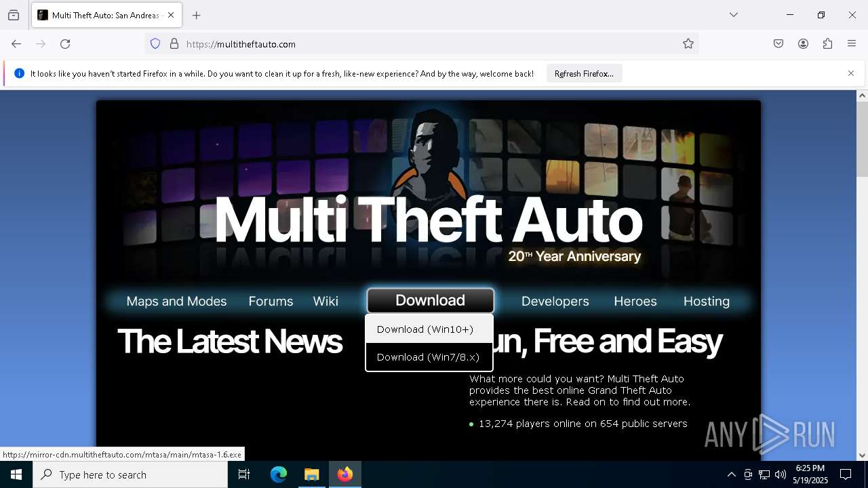Click Firefox icon in taskbar
The image size is (868, 488).
click(x=345, y=474)
